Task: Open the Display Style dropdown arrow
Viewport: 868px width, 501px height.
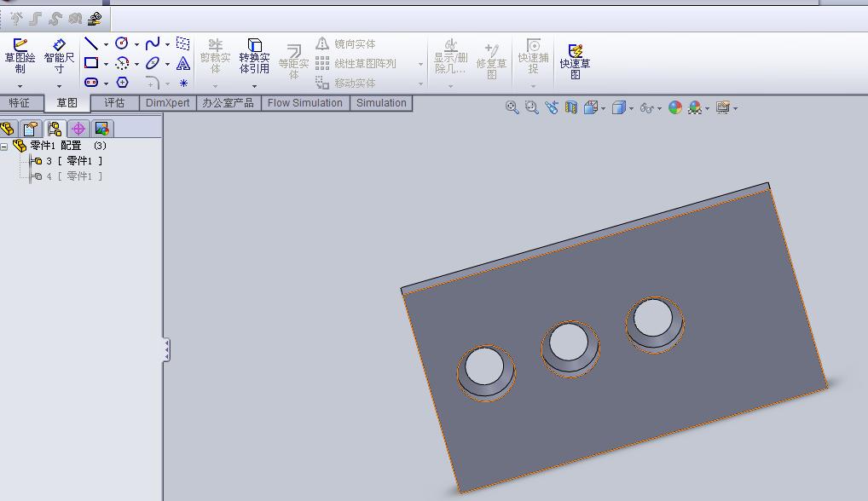Action: point(631,108)
